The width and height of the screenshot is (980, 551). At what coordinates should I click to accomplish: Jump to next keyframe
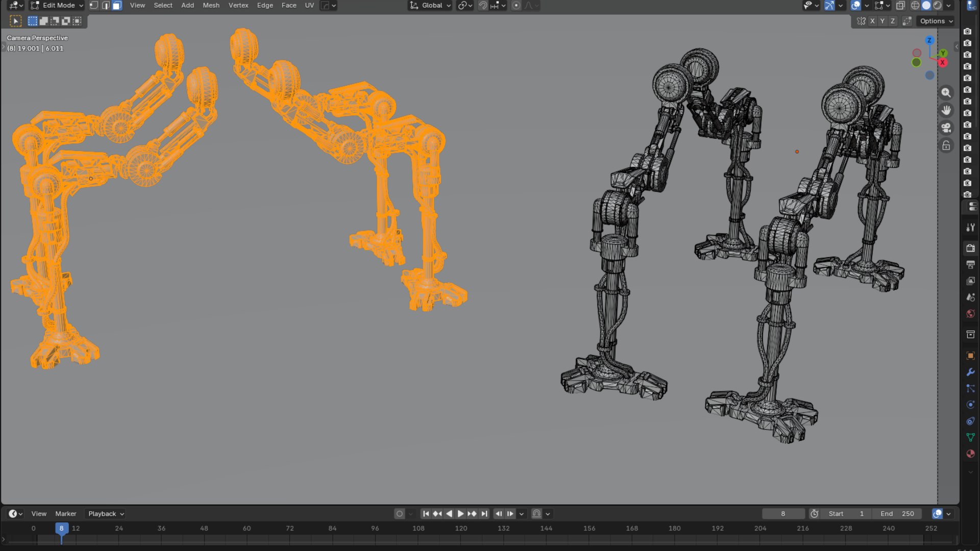tap(472, 514)
